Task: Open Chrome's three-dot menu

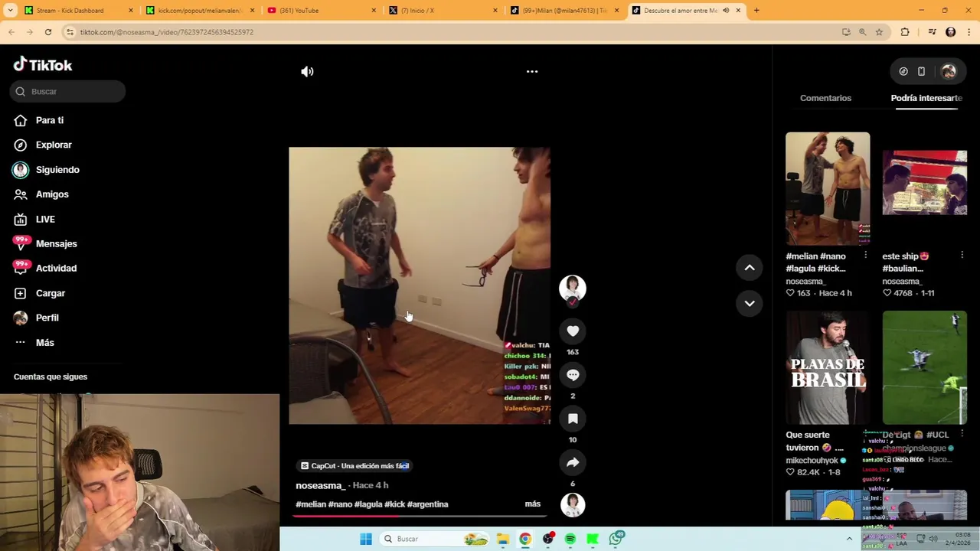Action: pos(968,32)
